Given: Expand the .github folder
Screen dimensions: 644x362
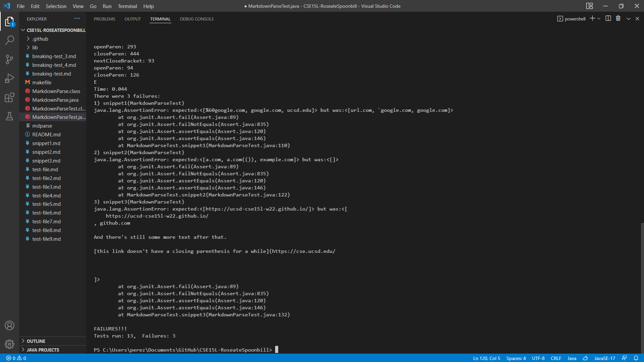Looking at the screenshot, I should click(x=40, y=39).
